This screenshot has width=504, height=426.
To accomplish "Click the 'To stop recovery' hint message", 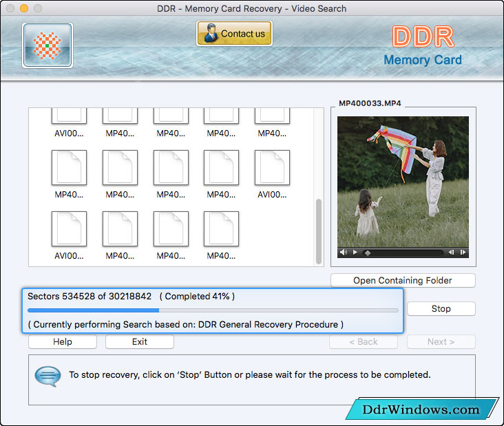I will point(250,375).
